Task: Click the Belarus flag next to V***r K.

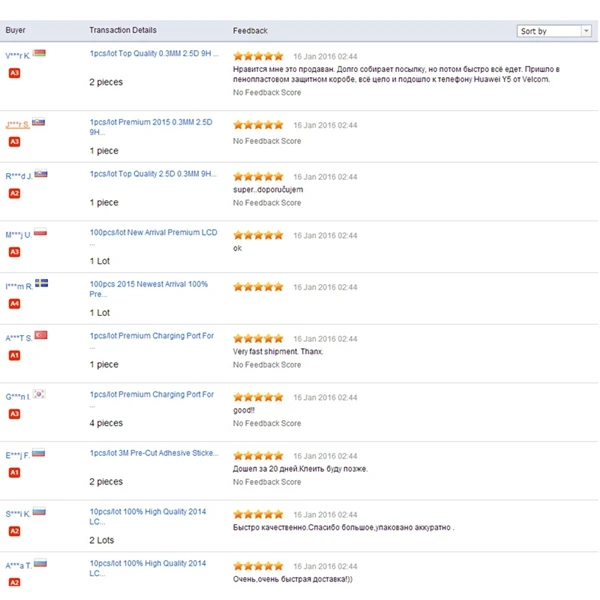Action: coord(40,54)
